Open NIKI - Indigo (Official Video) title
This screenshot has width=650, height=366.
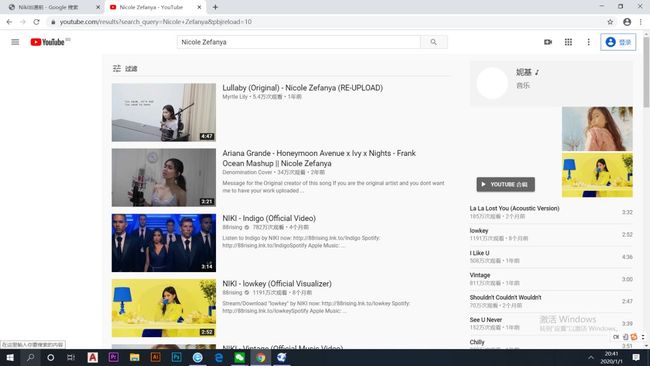269,218
